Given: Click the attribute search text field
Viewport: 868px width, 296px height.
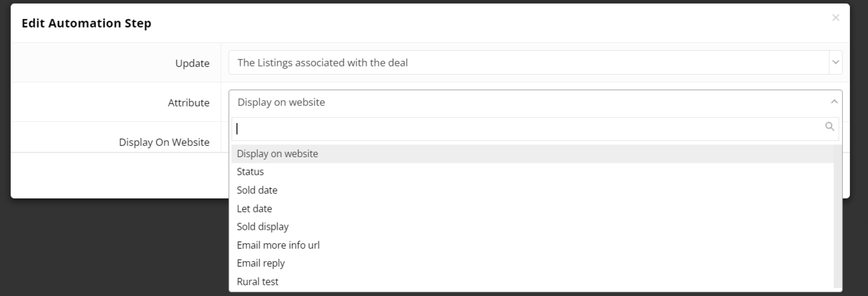Looking at the screenshot, I should 527,129.
